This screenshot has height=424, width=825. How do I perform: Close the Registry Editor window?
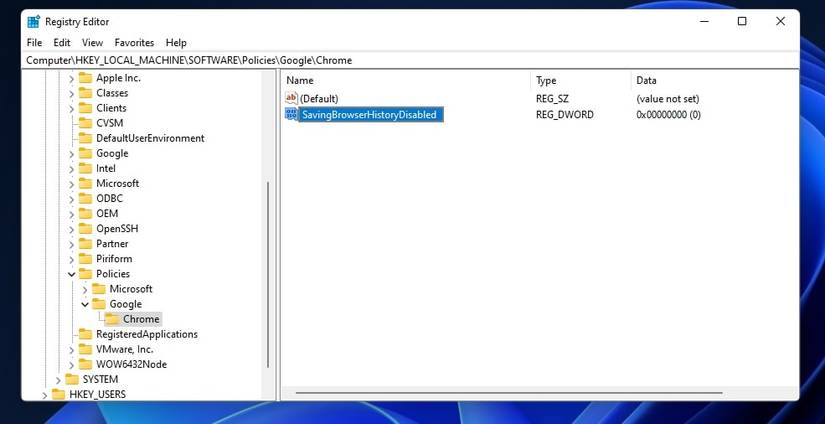coord(780,22)
